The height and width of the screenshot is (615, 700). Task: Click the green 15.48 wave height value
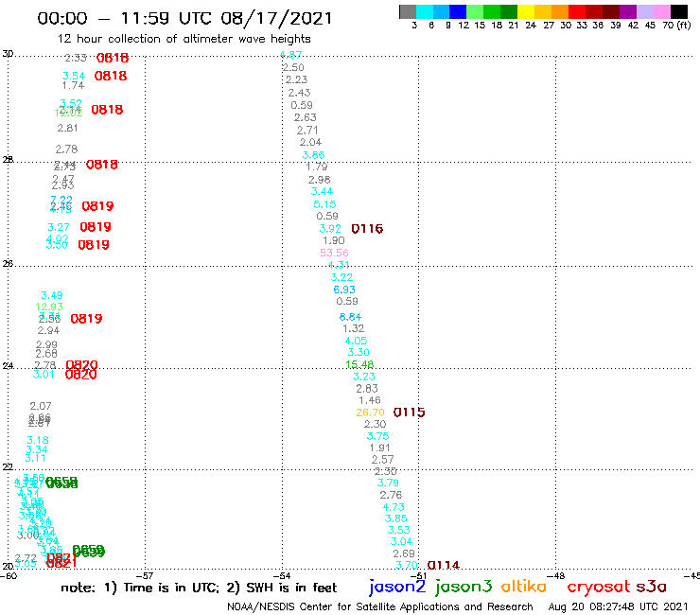pos(359,364)
